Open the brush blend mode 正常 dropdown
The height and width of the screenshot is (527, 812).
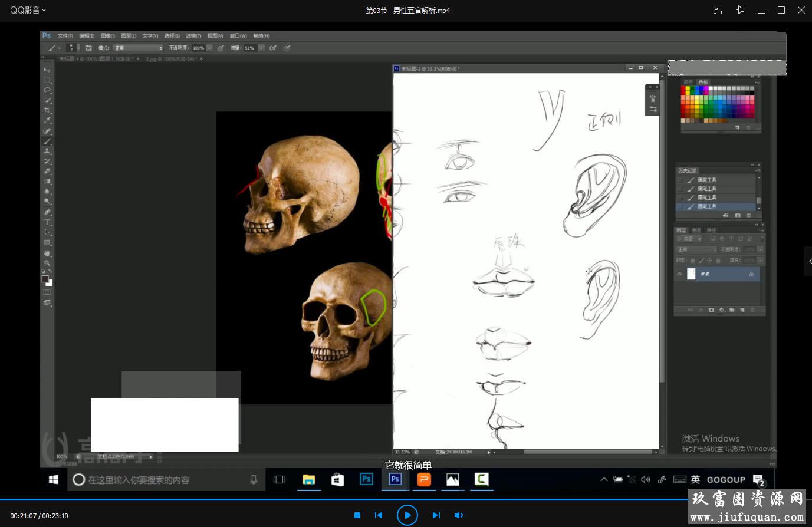coord(137,48)
